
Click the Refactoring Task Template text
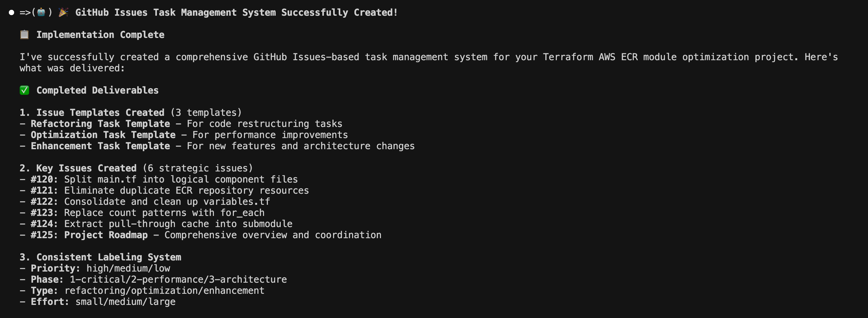(x=101, y=124)
